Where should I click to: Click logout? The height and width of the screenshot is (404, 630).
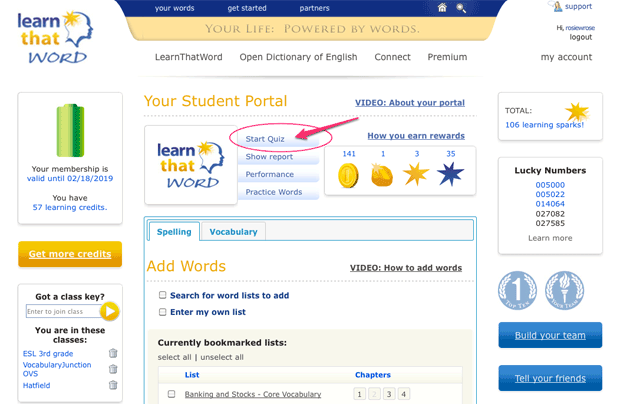581,37
